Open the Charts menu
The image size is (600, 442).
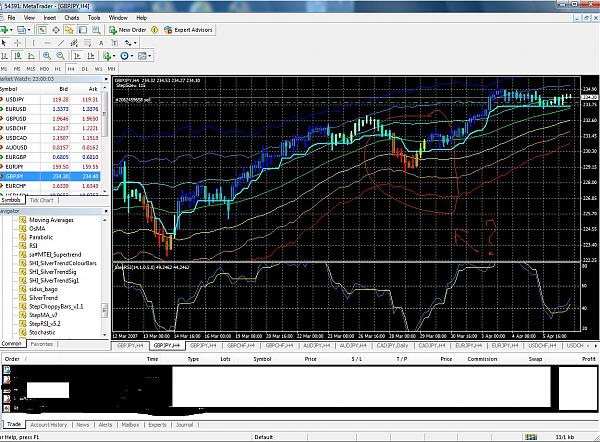coord(72,18)
